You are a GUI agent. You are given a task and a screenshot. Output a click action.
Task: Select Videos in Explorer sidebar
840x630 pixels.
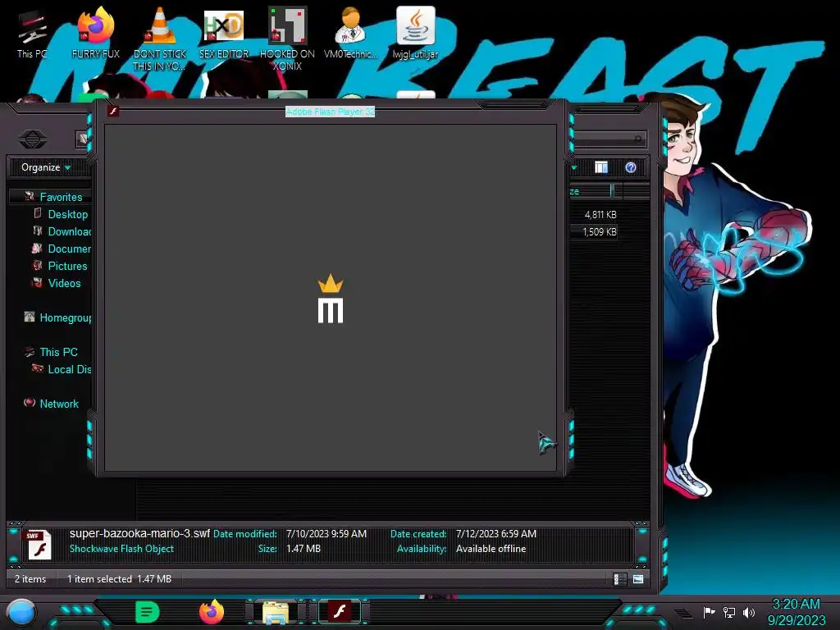pos(57,283)
